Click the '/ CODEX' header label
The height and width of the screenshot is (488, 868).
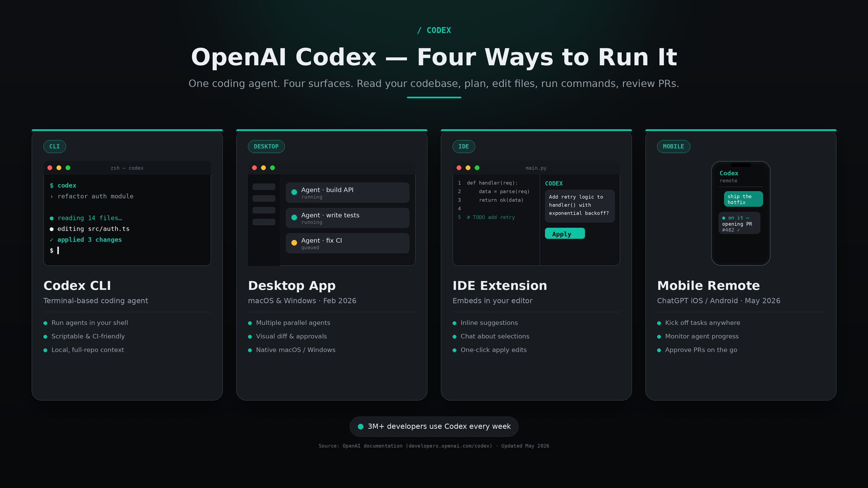[x=434, y=30]
